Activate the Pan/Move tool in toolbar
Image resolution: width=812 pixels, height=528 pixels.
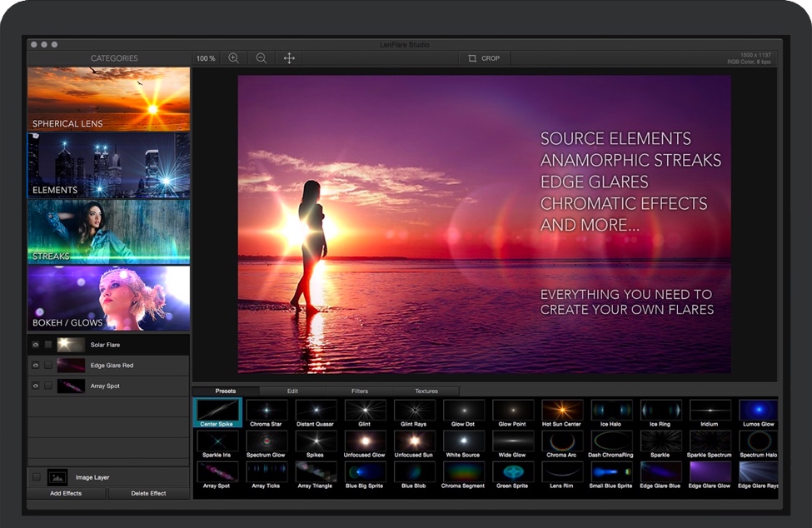pyautogui.click(x=287, y=58)
